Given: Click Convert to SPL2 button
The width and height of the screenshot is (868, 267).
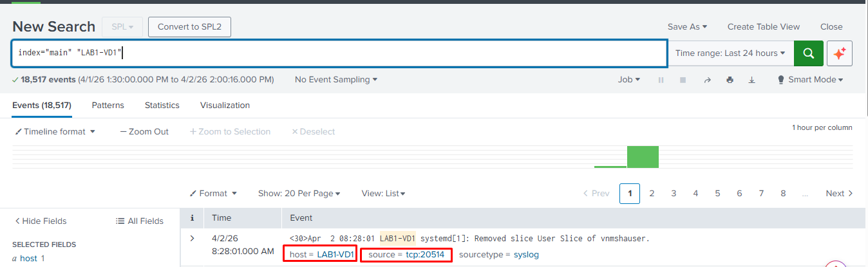Looking at the screenshot, I should [189, 27].
